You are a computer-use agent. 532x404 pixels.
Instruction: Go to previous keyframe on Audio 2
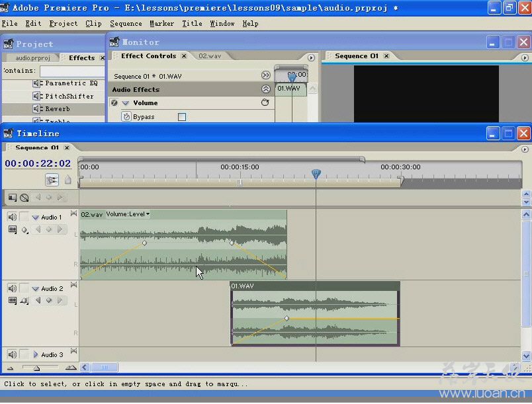[38, 300]
